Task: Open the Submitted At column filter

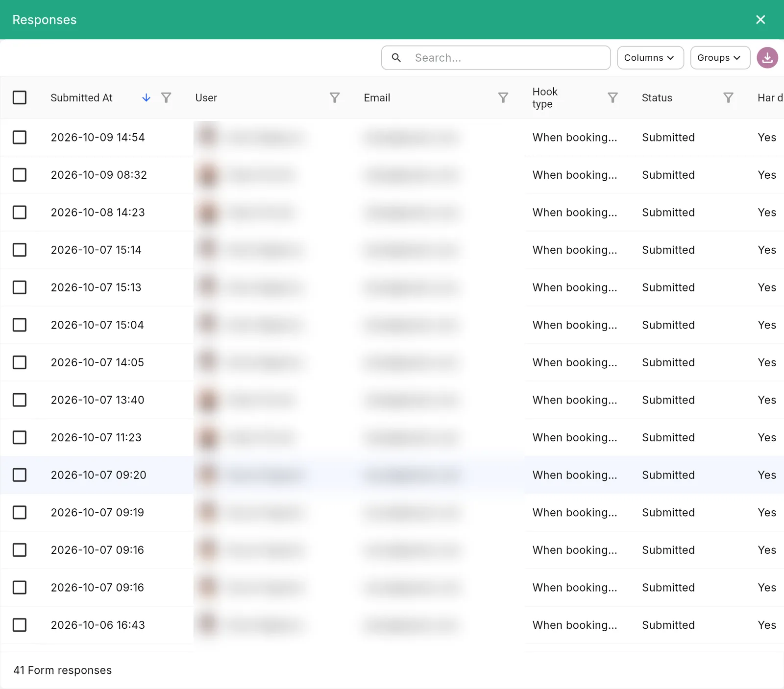Action: 166,98
